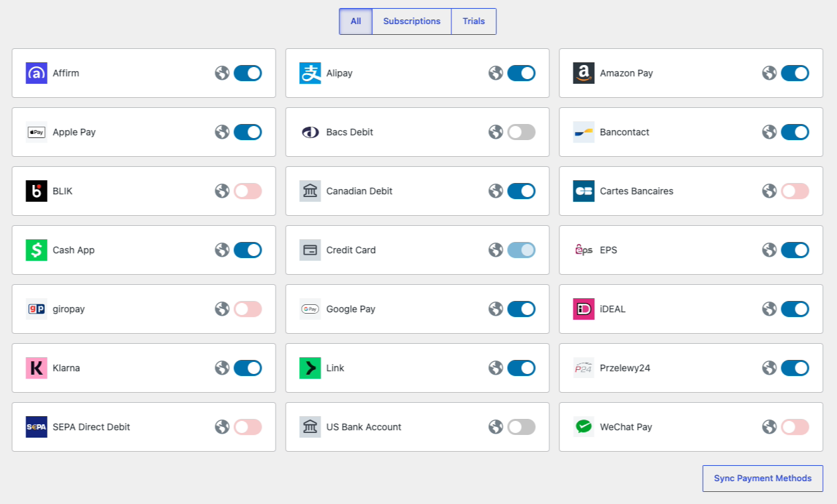The image size is (837, 504).
Task: Click the 'Google Pay' label text
Action: [x=351, y=309]
